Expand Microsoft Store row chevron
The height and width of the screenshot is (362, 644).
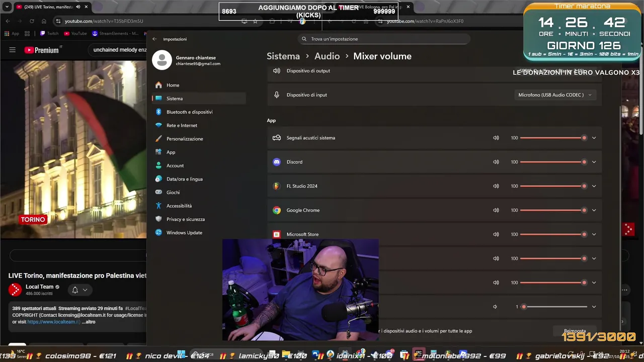click(594, 234)
